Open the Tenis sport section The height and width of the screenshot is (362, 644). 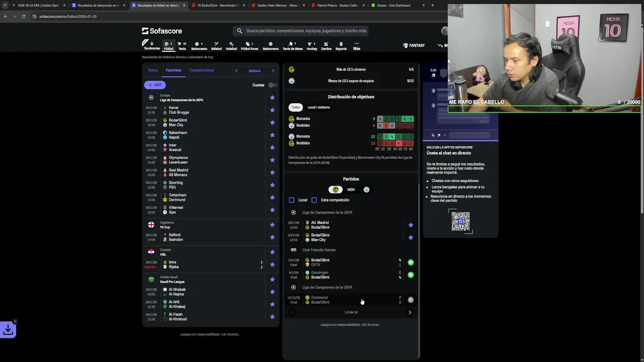pyautogui.click(x=182, y=45)
